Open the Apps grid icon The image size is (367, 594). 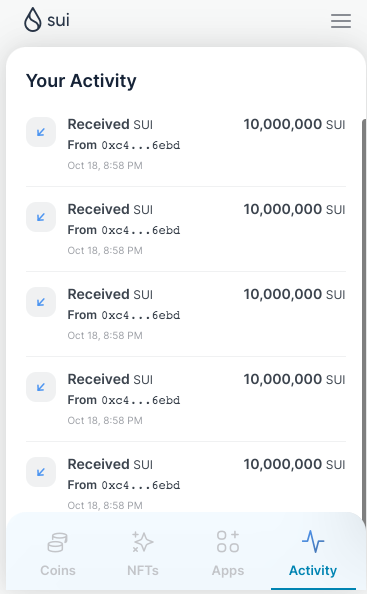(228, 541)
